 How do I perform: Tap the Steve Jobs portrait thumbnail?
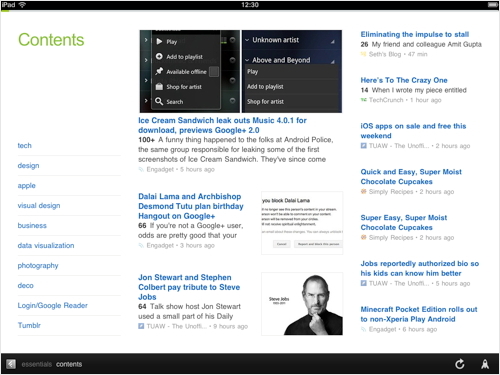point(302,304)
